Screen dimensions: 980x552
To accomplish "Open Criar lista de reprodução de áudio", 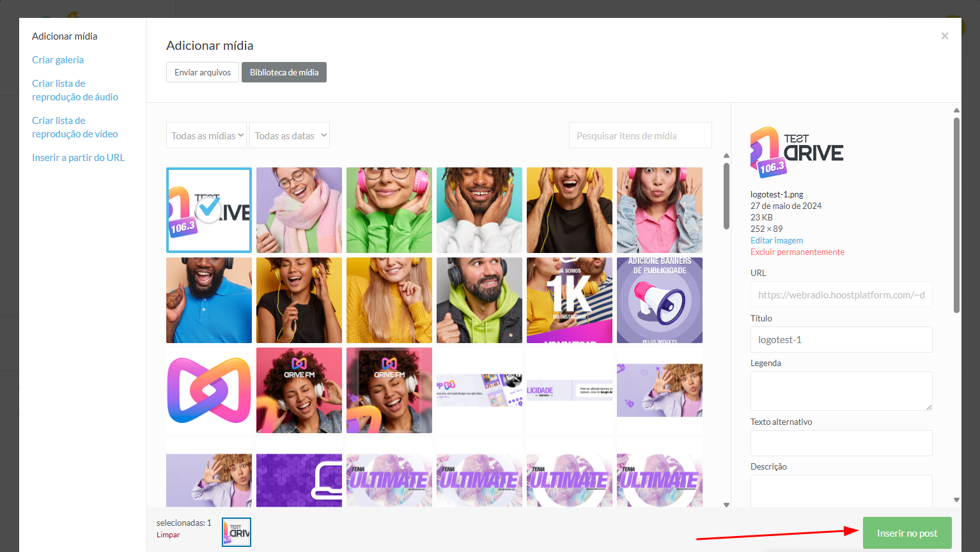I will pyautogui.click(x=75, y=90).
